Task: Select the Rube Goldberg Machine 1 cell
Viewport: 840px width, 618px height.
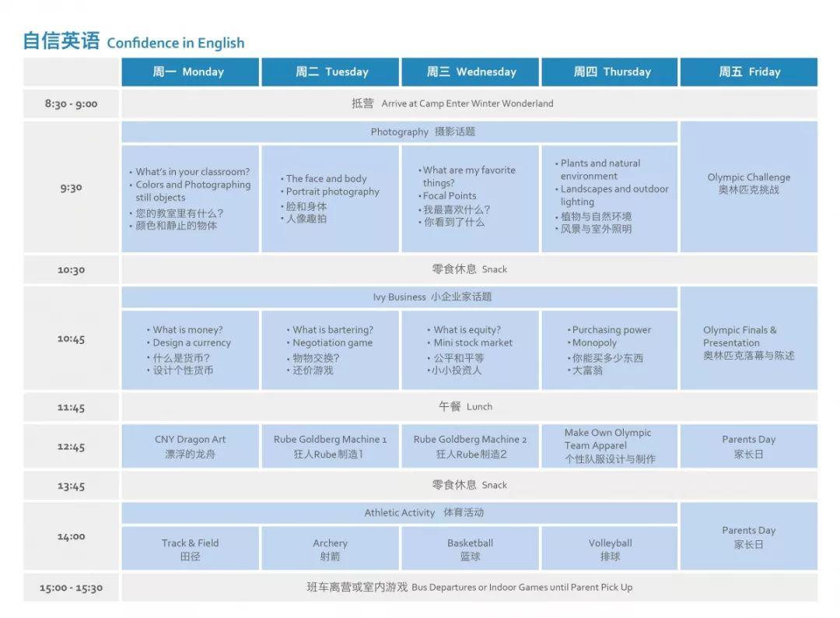Action: 331,447
